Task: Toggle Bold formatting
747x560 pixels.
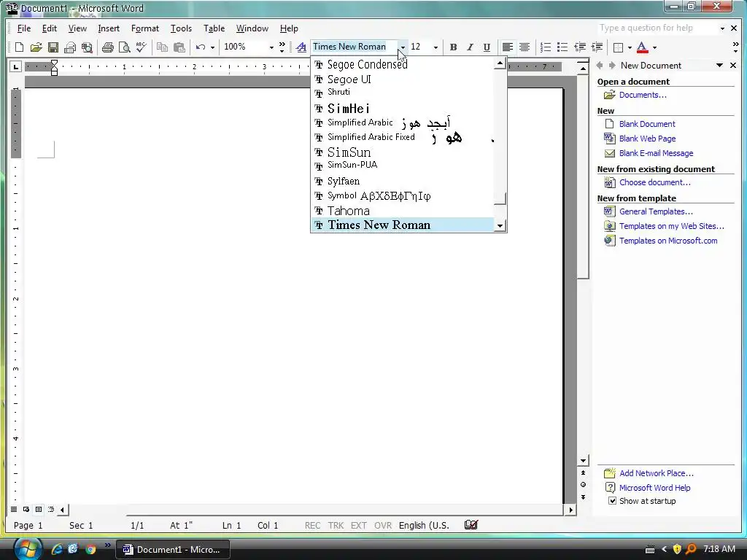Action: (453, 47)
